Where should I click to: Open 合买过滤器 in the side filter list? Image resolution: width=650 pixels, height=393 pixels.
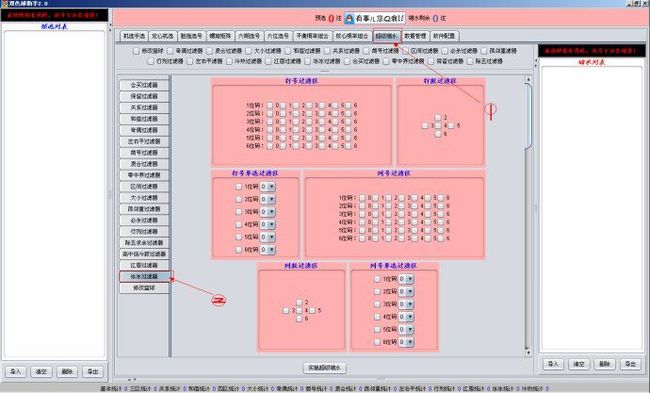(x=144, y=85)
